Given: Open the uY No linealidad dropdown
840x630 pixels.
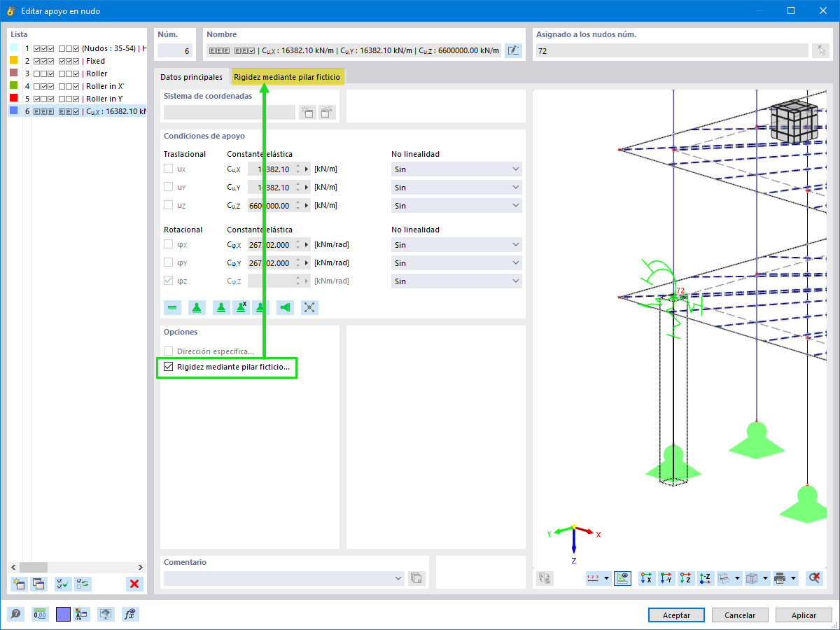Looking at the screenshot, I should [x=456, y=188].
